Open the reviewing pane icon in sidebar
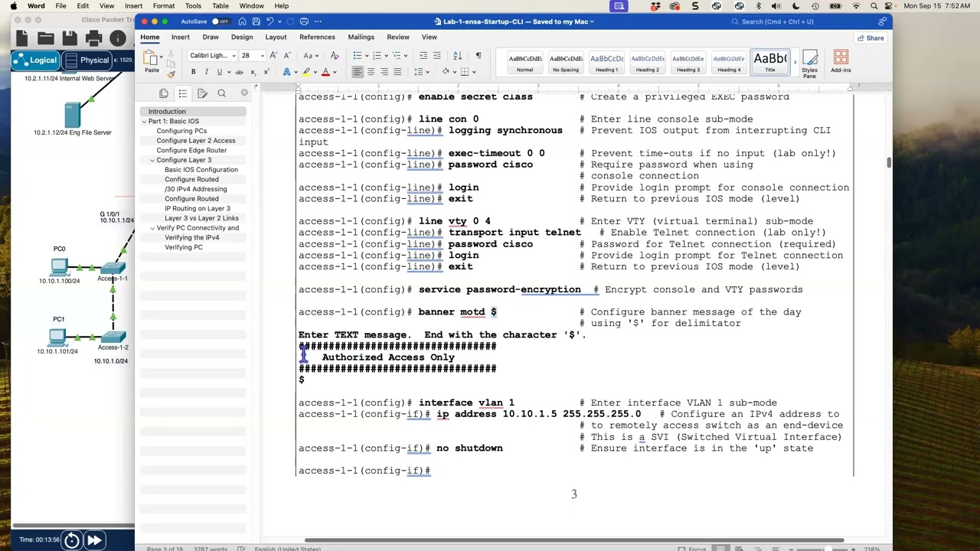The width and height of the screenshot is (980, 551). click(202, 93)
